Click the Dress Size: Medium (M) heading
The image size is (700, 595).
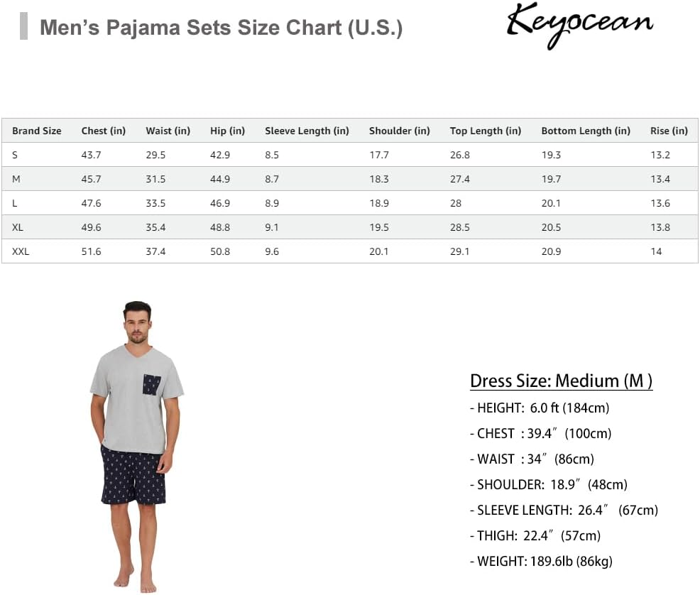(x=561, y=381)
